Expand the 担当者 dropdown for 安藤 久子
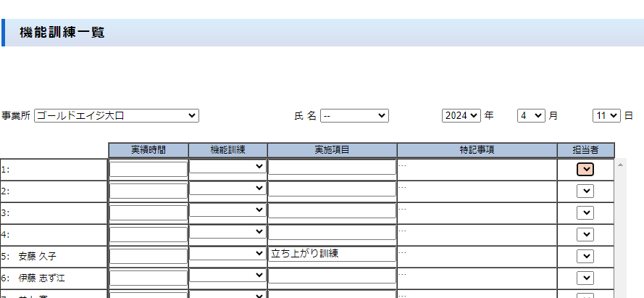Screen dimensions: 644x298 pyautogui.click(x=585, y=257)
